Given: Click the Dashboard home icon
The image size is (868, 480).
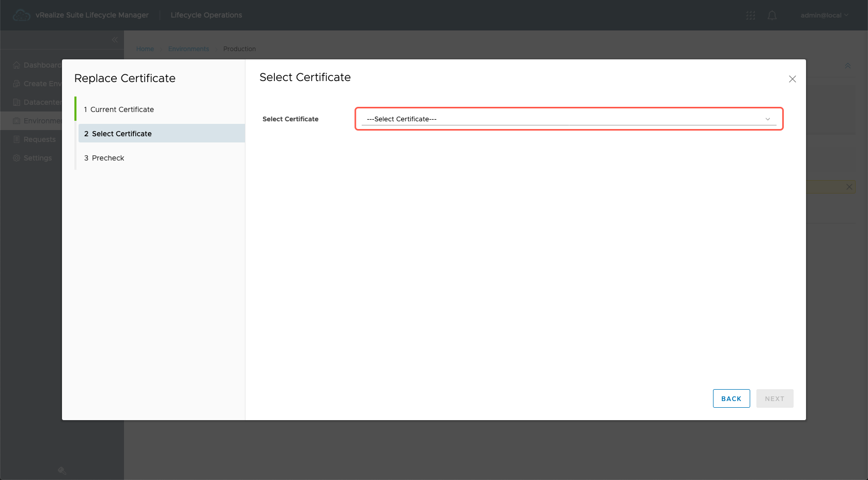Looking at the screenshot, I should pyautogui.click(x=17, y=65).
